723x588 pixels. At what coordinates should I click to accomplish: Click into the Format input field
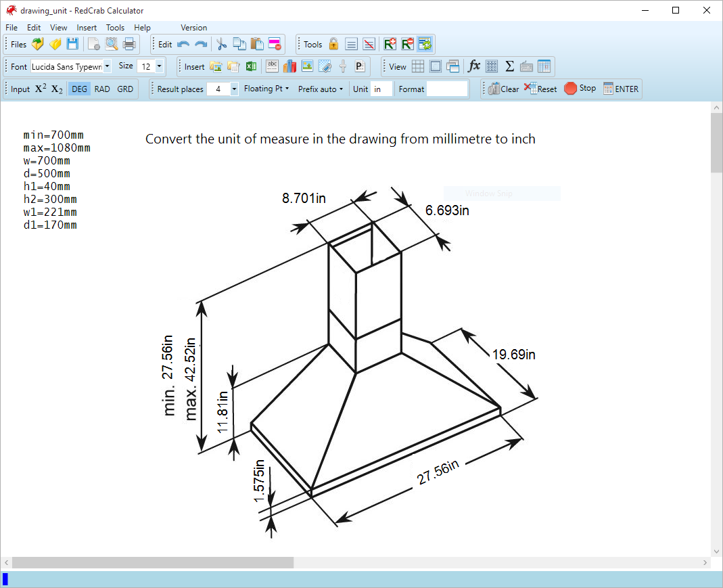click(x=447, y=89)
